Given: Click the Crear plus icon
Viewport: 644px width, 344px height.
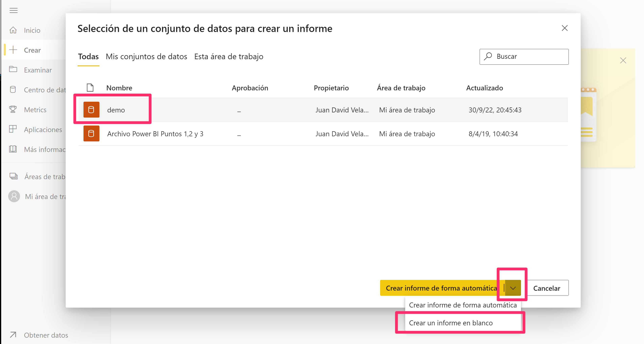Looking at the screenshot, I should click(x=13, y=50).
